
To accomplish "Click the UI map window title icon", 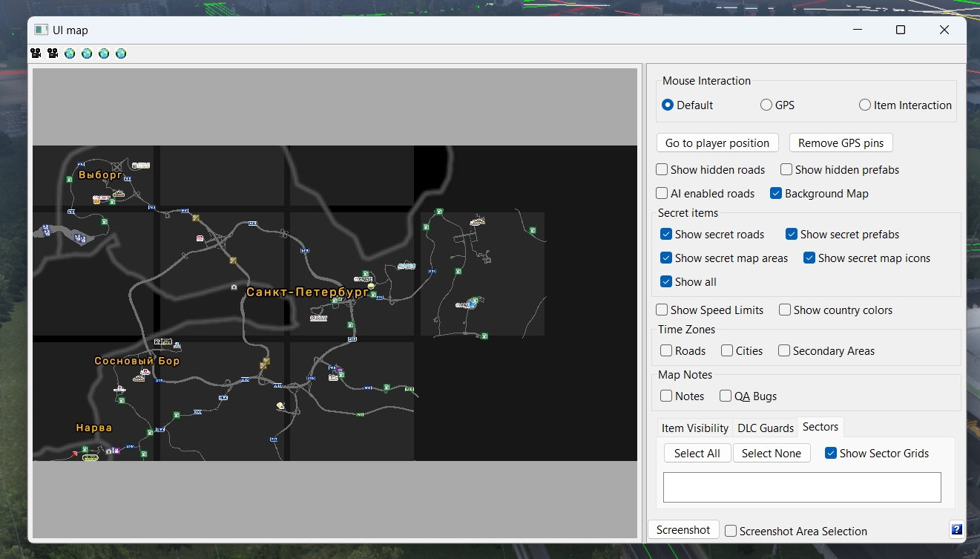I will (42, 30).
